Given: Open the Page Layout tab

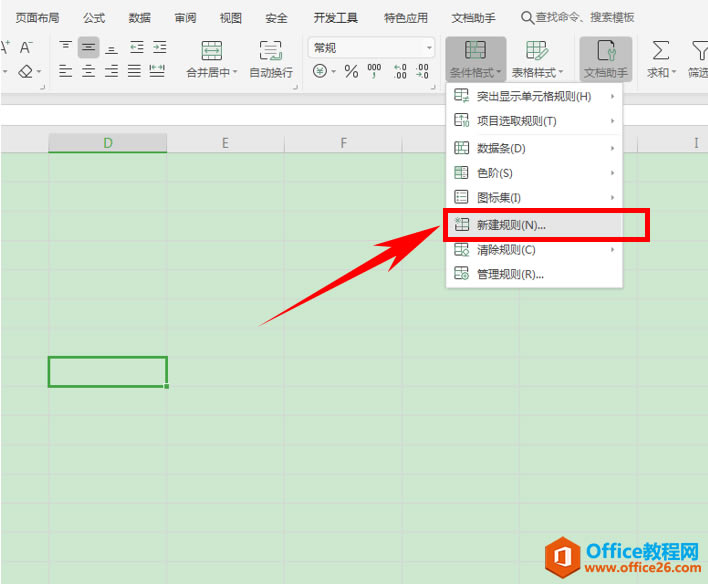Looking at the screenshot, I should point(37,18).
